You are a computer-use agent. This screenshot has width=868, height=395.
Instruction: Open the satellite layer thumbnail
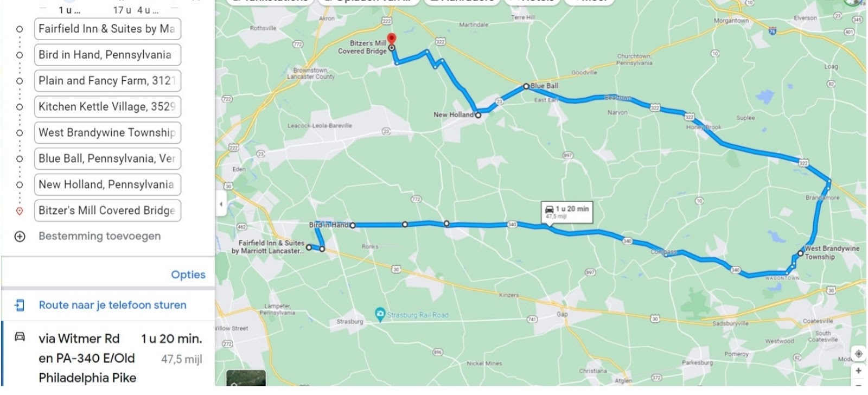246,378
